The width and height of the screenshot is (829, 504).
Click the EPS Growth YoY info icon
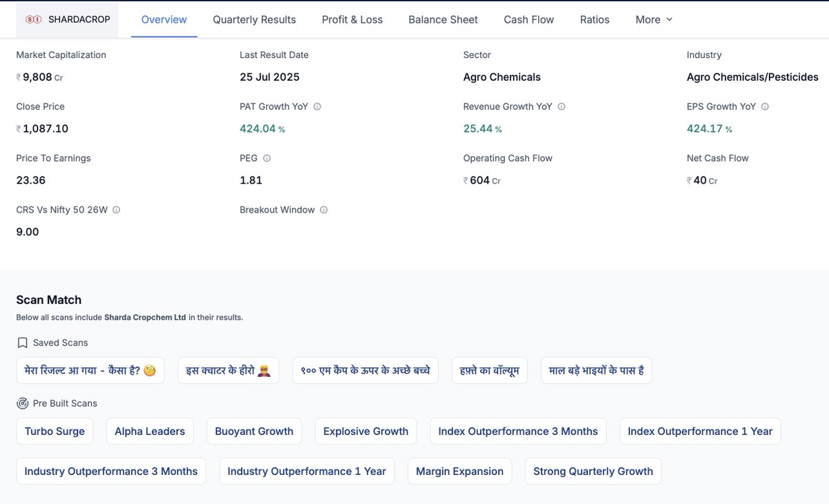[x=765, y=107]
